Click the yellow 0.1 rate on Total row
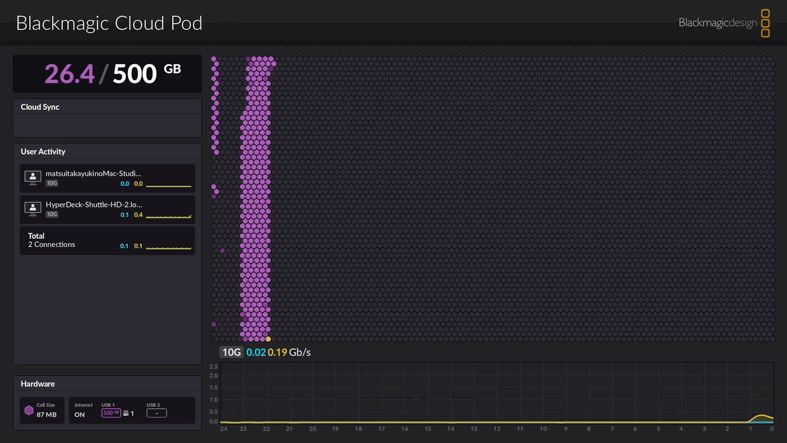The width and height of the screenshot is (787, 443). point(138,246)
